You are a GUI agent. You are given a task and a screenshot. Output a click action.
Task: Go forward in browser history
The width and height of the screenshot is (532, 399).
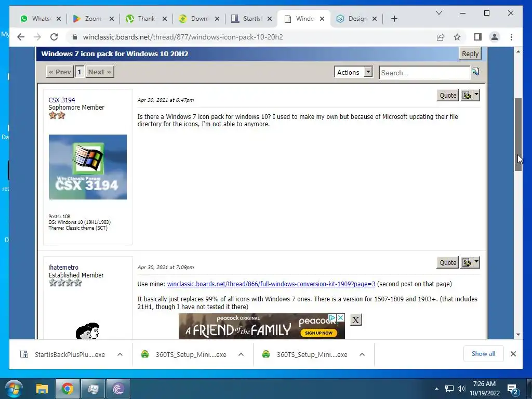click(x=37, y=37)
